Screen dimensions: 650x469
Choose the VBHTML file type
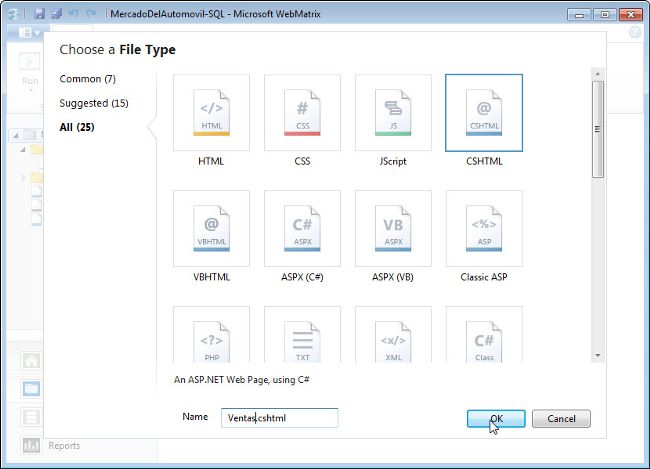click(211, 228)
